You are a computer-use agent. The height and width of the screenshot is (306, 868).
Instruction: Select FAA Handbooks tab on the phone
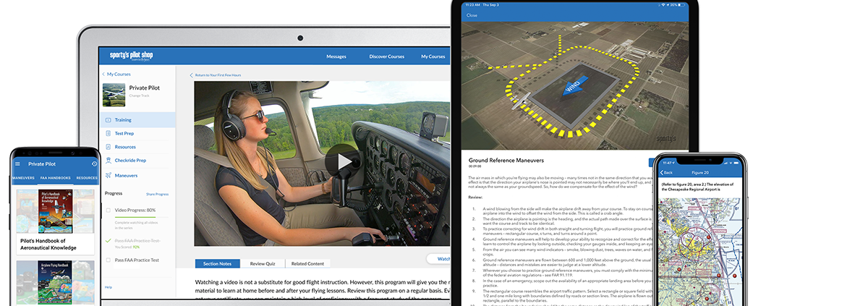pos(55,178)
